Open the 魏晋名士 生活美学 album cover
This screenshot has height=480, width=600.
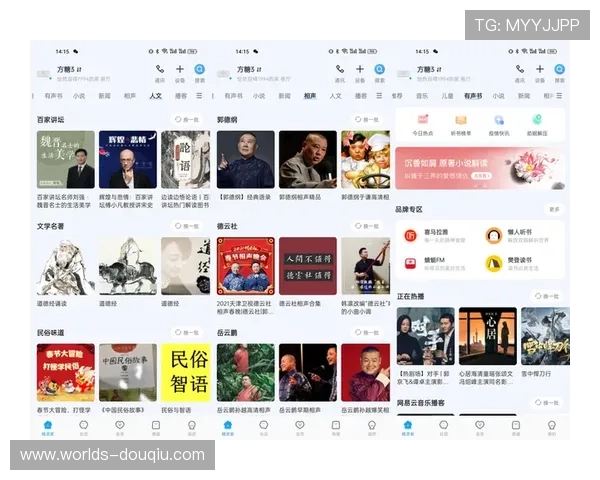pyautogui.click(x=65, y=160)
